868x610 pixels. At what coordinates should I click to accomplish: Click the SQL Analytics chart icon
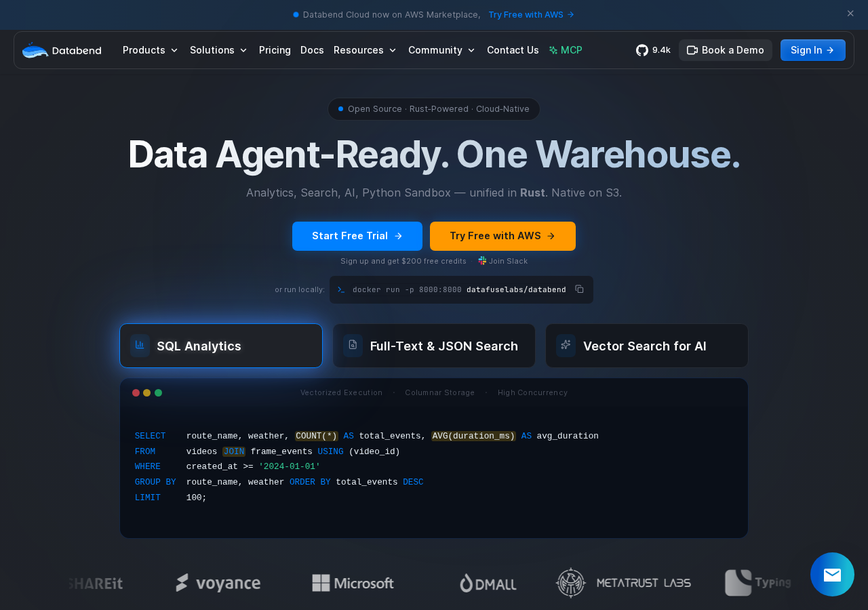point(140,345)
